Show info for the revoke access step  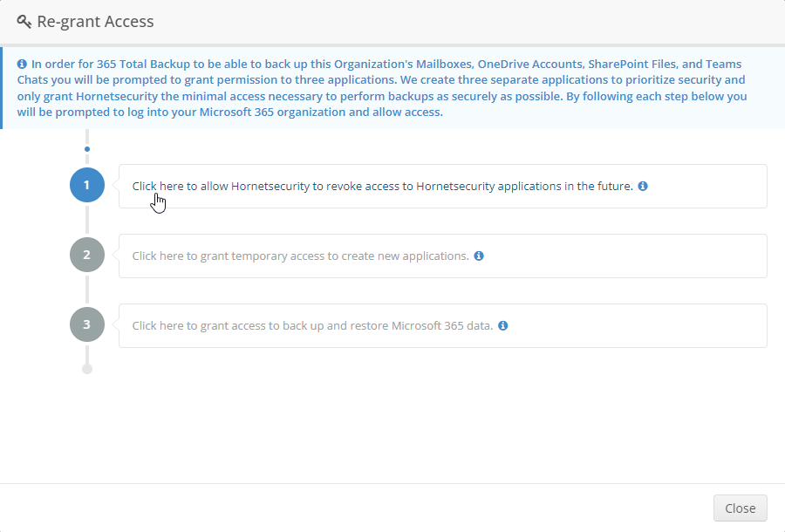(x=643, y=187)
